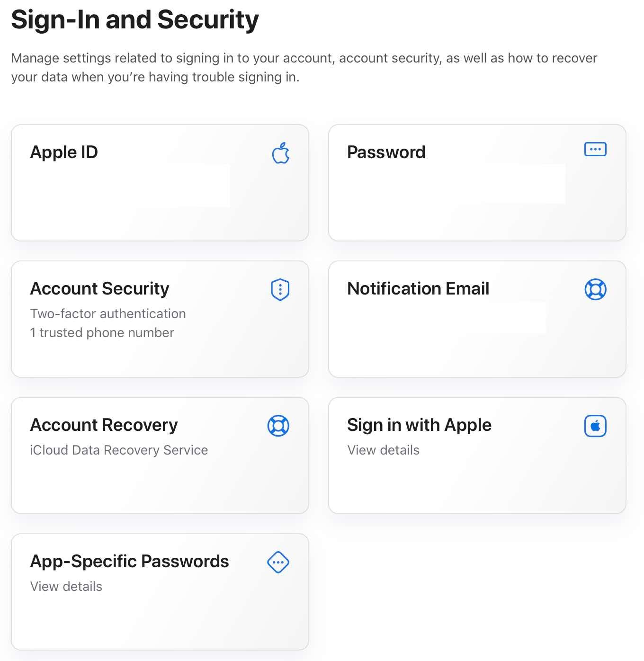Click the password dots icon

595,149
